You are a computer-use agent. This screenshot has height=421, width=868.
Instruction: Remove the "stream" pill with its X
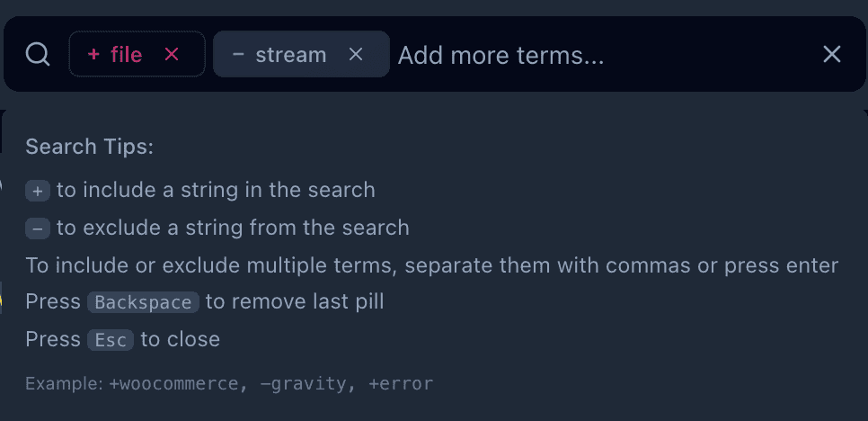[356, 55]
